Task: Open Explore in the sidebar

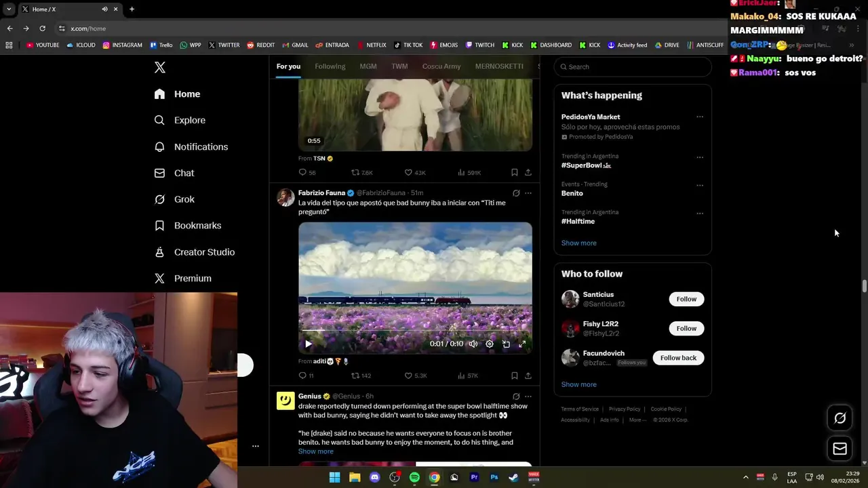Action: (180, 120)
